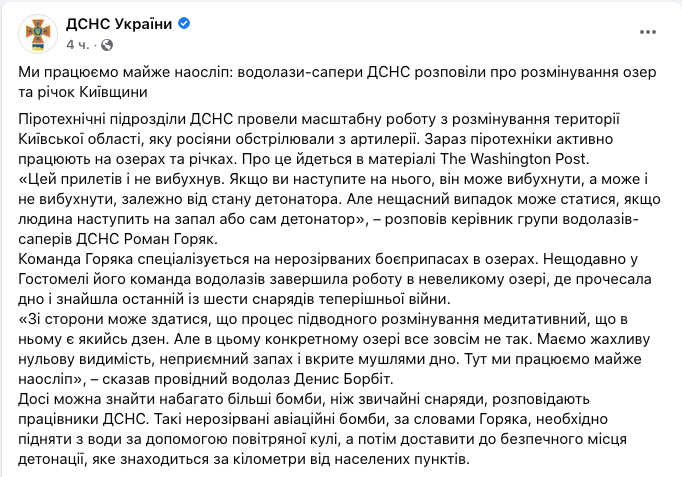
Task: Click the "4 ч." post timestamp
Action: 76,46
